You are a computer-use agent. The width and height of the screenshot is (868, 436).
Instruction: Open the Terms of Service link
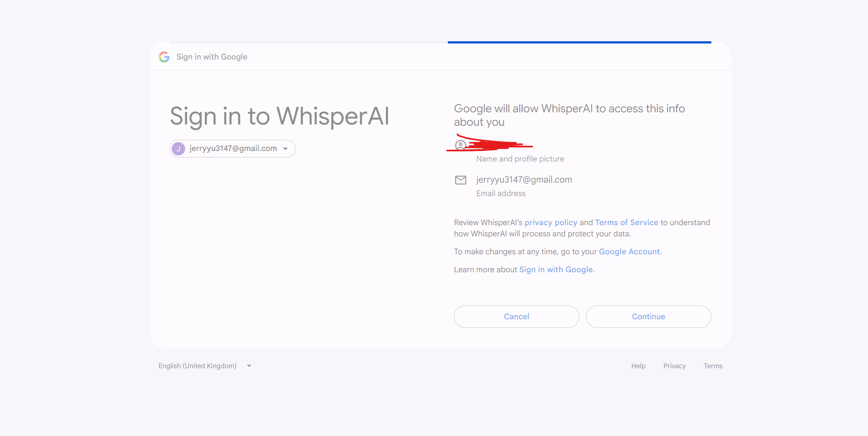click(x=626, y=223)
